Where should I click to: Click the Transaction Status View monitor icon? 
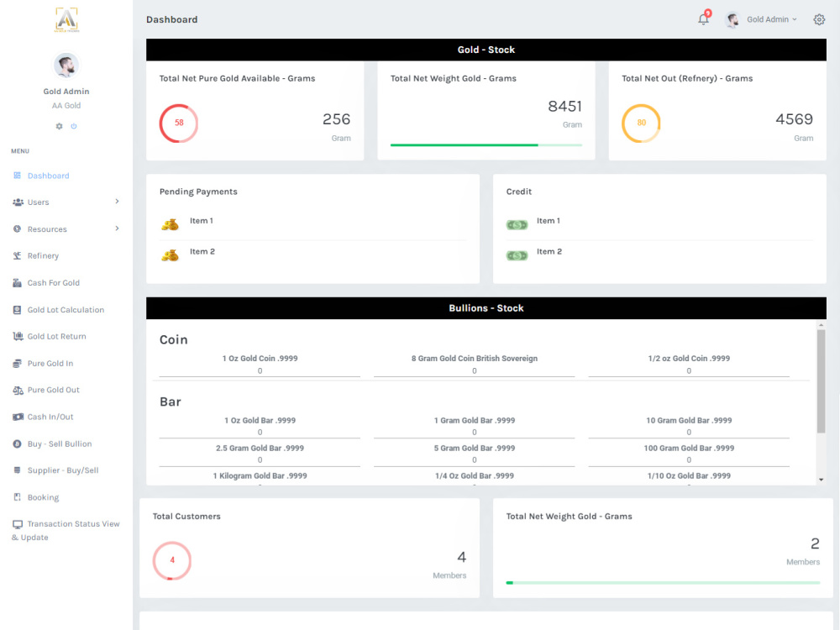point(18,524)
